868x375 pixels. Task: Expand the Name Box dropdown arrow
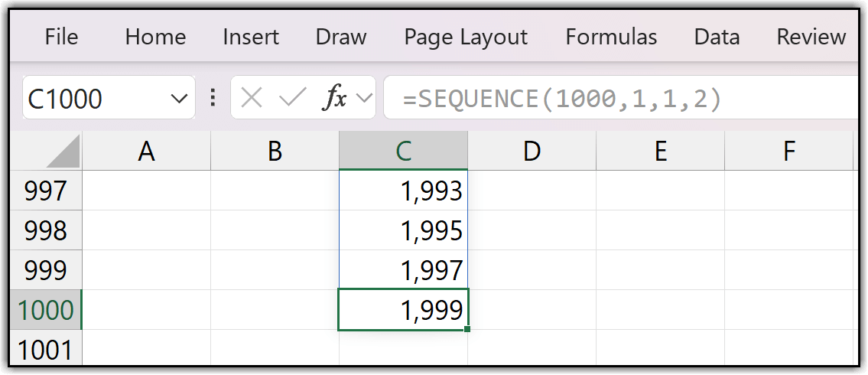179,98
